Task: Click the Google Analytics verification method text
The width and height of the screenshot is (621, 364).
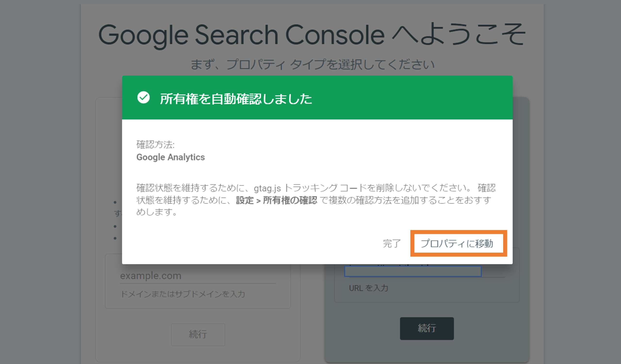Action: click(x=171, y=157)
